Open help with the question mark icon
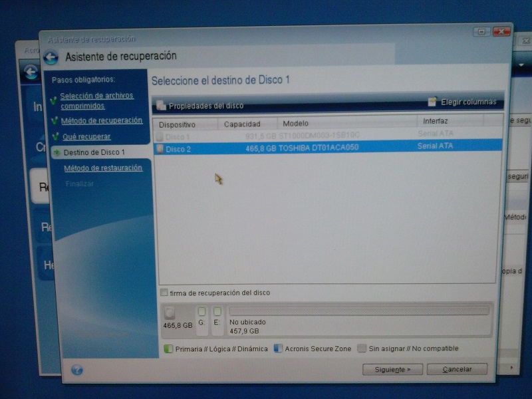 77,370
